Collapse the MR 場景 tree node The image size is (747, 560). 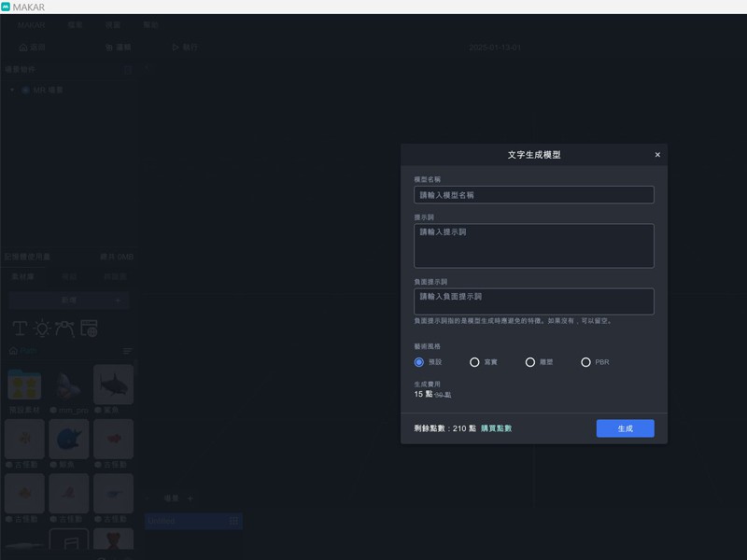[12, 91]
